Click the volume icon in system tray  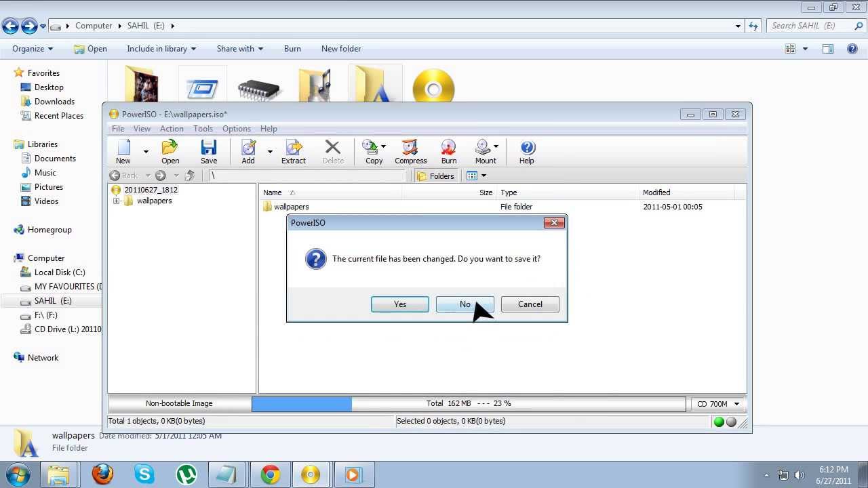point(799,475)
